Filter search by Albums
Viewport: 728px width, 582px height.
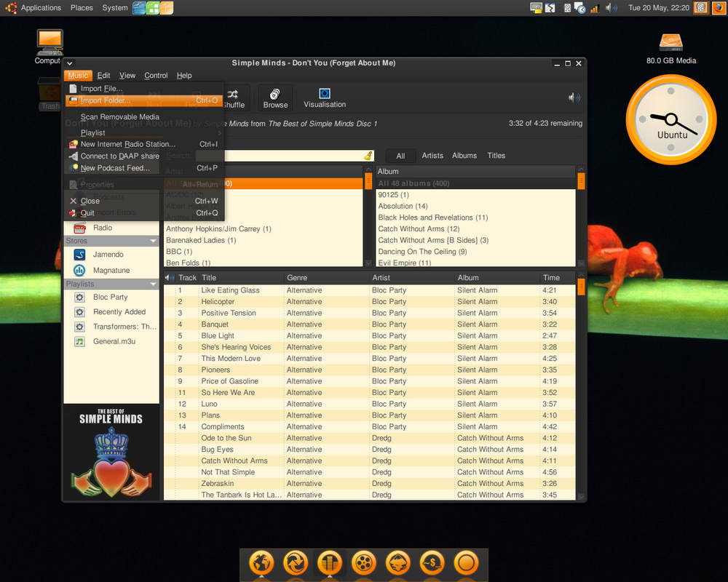point(464,156)
